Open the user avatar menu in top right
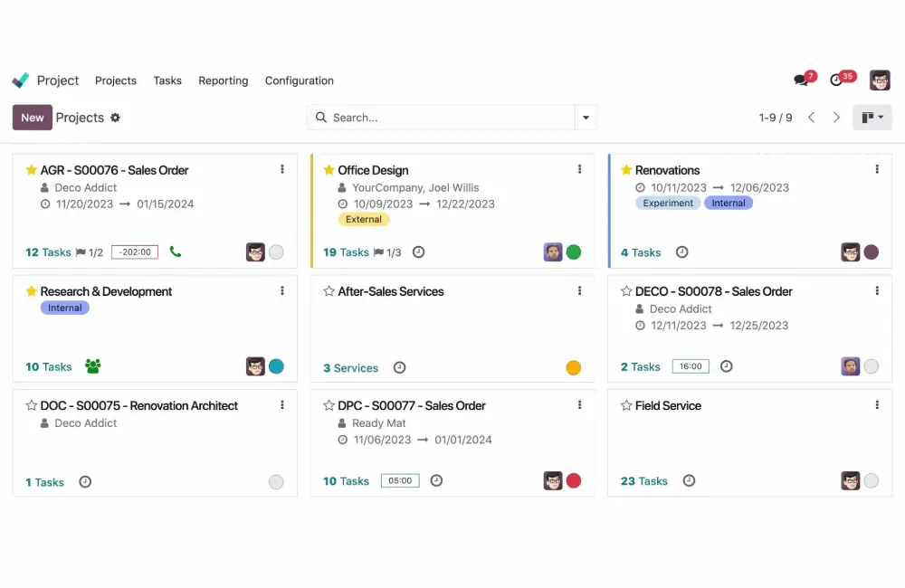This screenshot has width=905, height=588. pos(880,81)
